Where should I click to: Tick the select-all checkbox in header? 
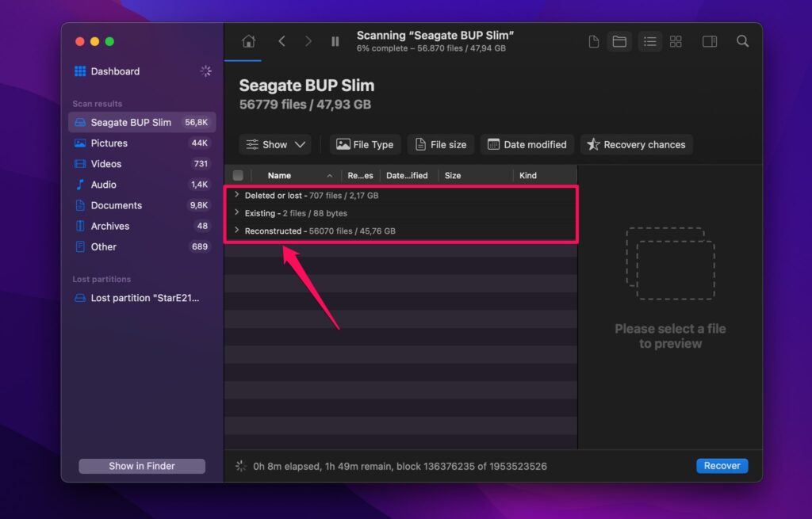(x=238, y=175)
